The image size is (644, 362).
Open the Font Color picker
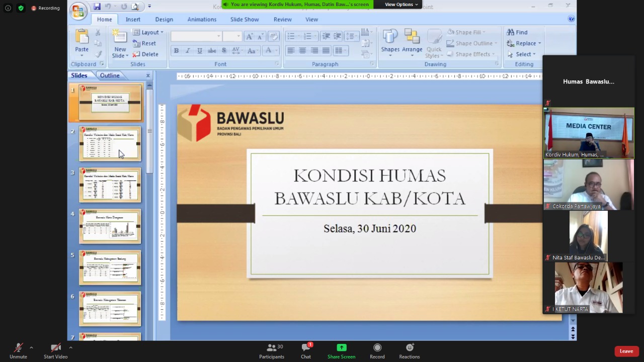pyautogui.click(x=268, y=50)
